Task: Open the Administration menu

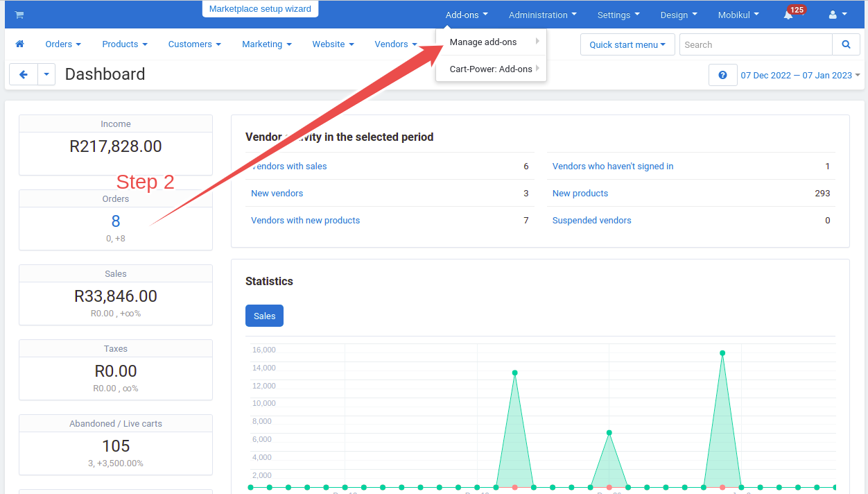Action: coord(542,15)
